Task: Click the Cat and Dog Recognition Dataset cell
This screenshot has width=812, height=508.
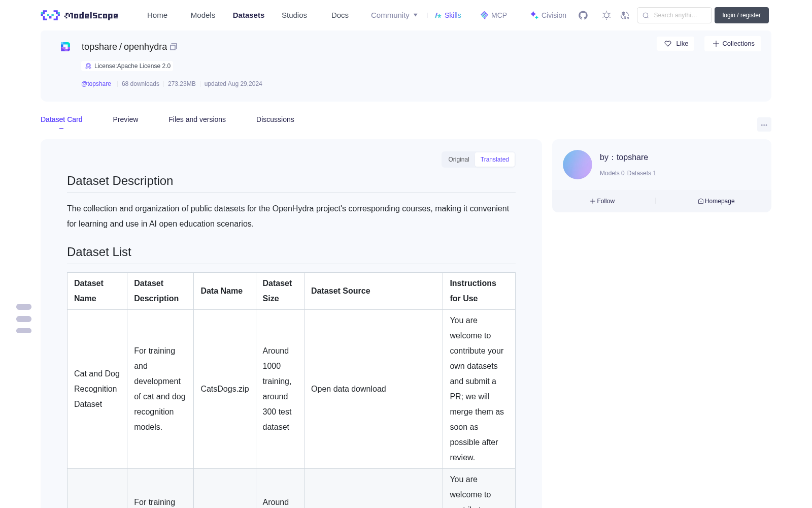Action: coord(97,389)
